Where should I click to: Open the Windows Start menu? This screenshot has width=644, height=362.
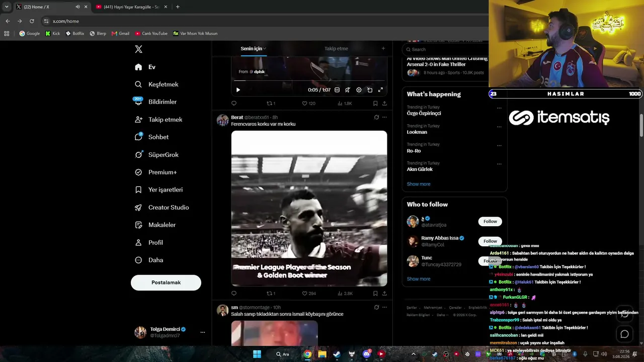coord(257,354)
